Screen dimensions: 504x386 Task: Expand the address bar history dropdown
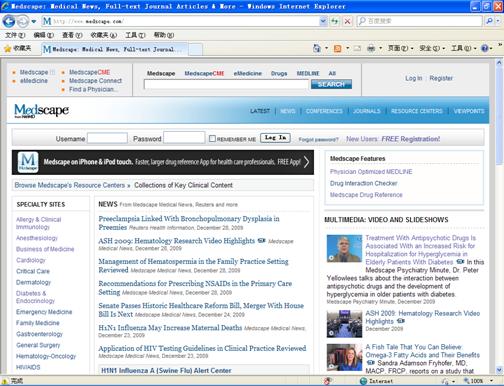[323, 21]
